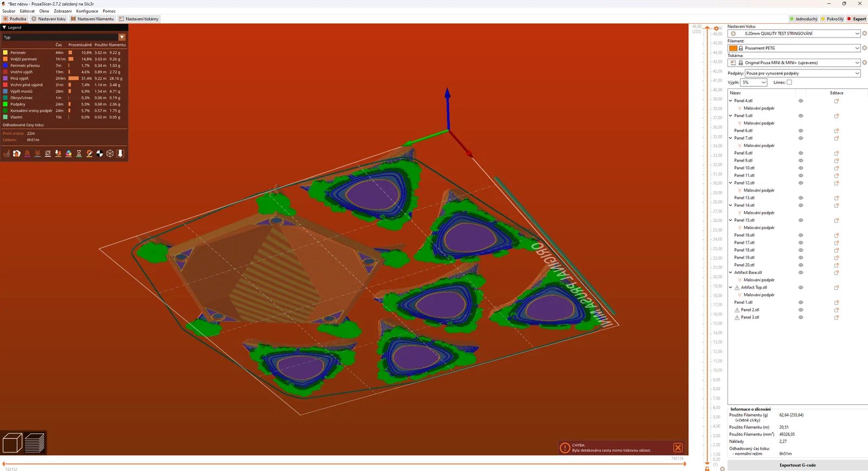Hide Panel 4.stl with eye icon
This screenshot has width=868, height=471.
click(x=801, y=101)
